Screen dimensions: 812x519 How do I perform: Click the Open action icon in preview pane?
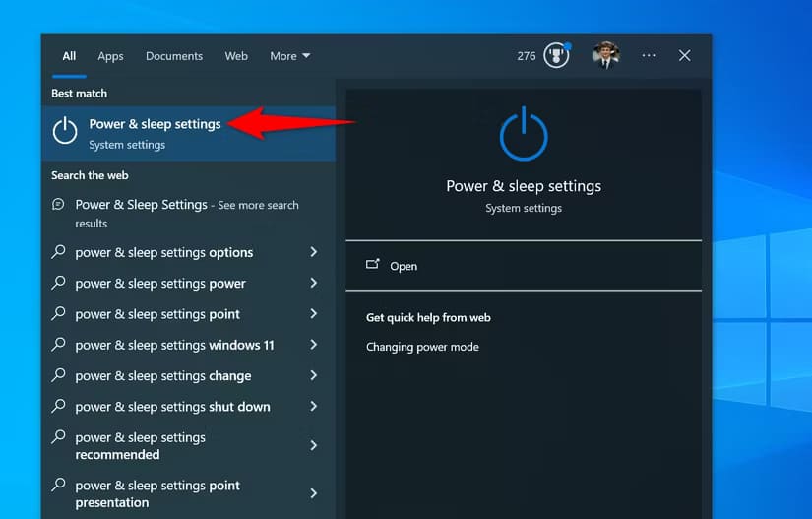coord(372,265)
